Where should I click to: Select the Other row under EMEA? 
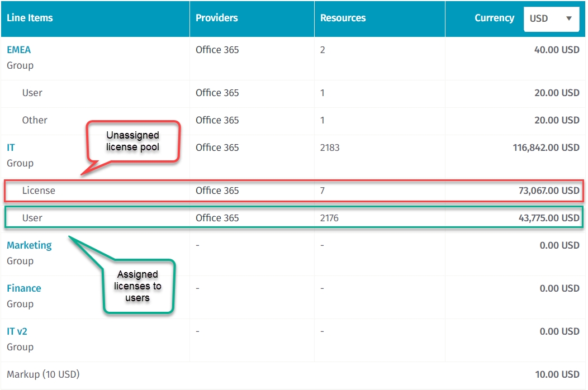[x=35, y=120]
